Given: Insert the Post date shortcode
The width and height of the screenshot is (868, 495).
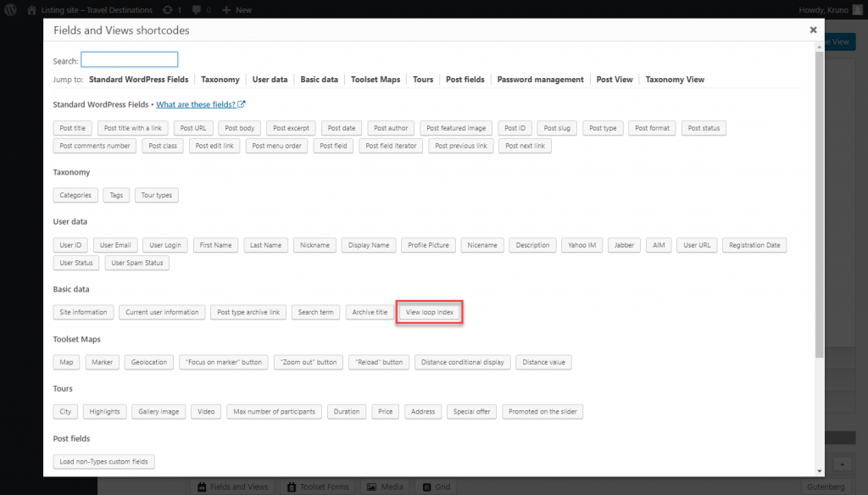Looking at the screenshot, I should (342, 128).
